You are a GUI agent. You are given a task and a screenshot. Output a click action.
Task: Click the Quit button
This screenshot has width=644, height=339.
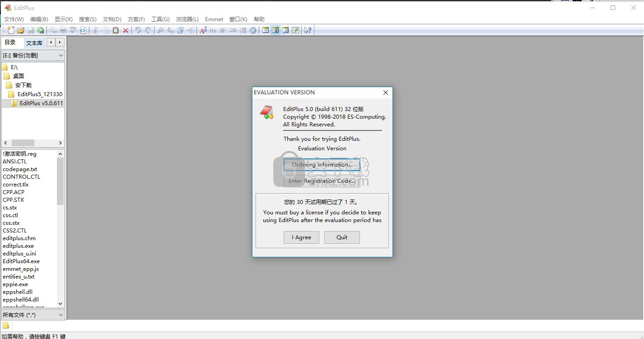coord(342,237)
